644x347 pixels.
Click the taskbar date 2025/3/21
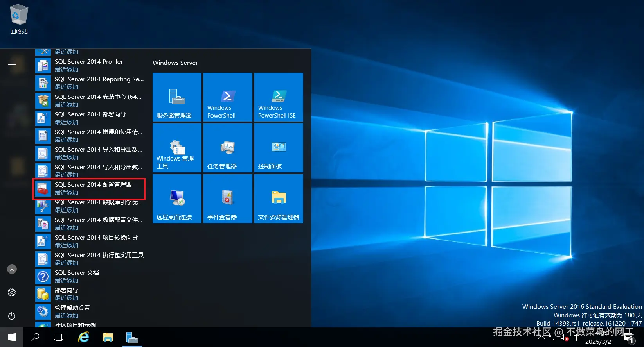600,342
